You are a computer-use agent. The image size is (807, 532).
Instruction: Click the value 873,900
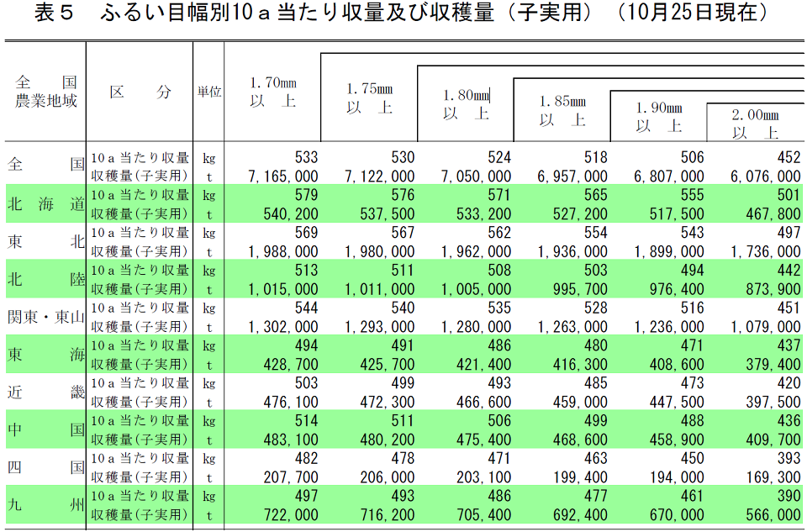pyautogui.click(x=773, y=289)
